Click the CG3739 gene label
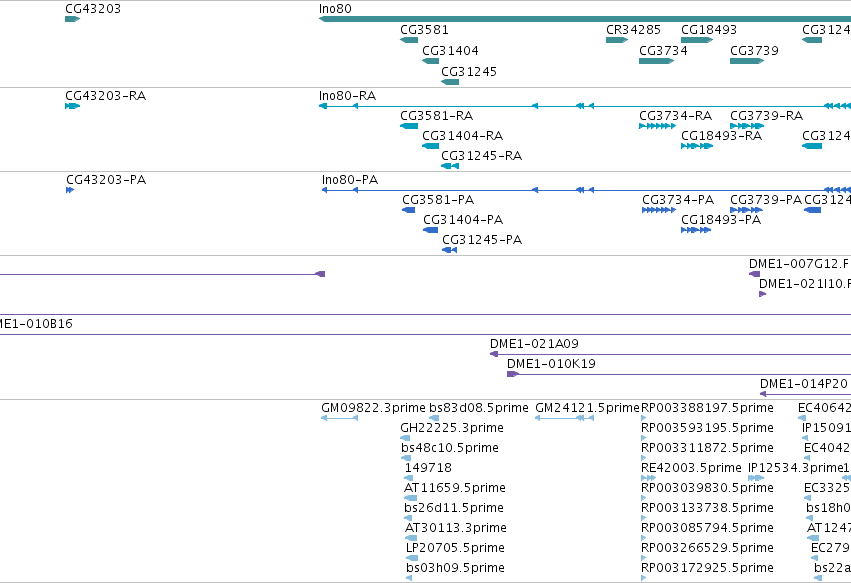The width and height of the screenshot is (851, 583). (x=754, y=50)
